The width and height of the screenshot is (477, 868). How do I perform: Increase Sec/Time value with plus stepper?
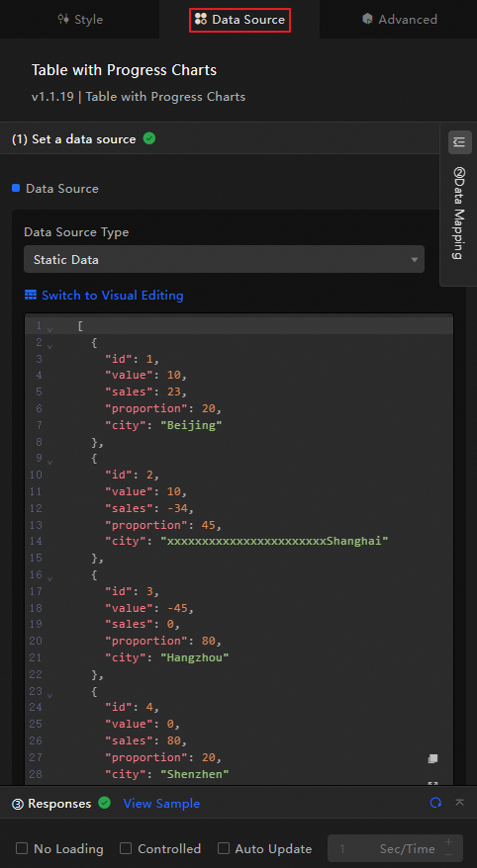click(x=448, y=842)
